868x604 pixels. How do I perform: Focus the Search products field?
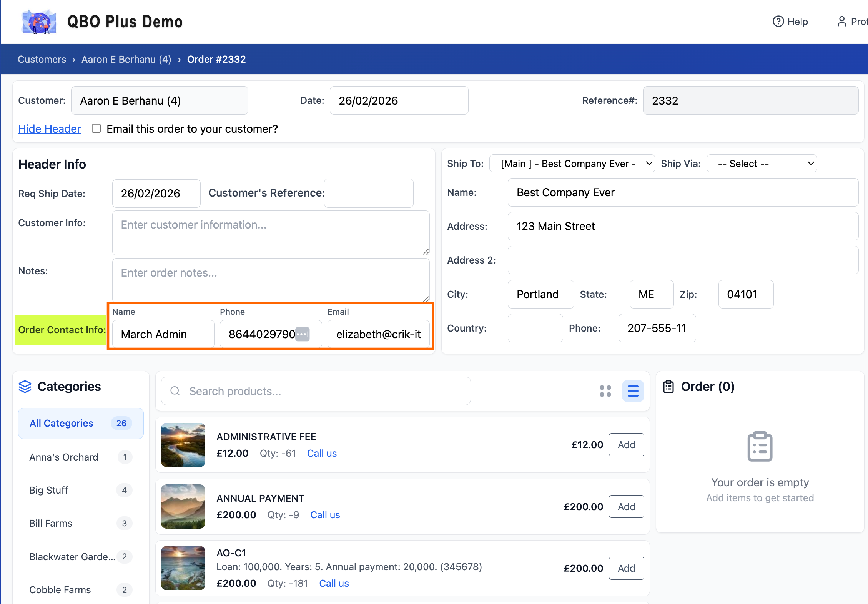click(315, 391)
